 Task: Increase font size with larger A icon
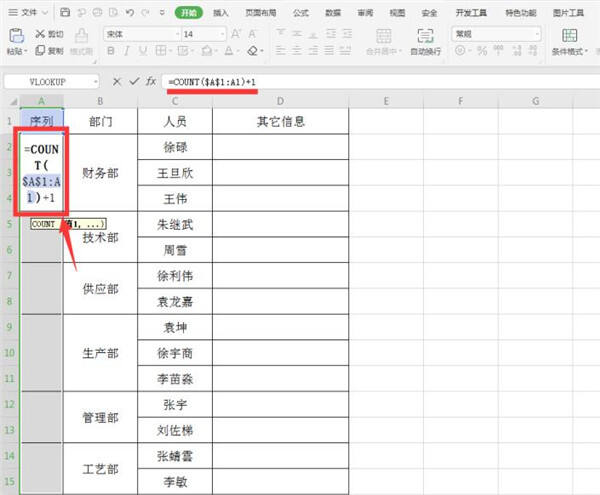pyautogui.click(x=236, y=34)
